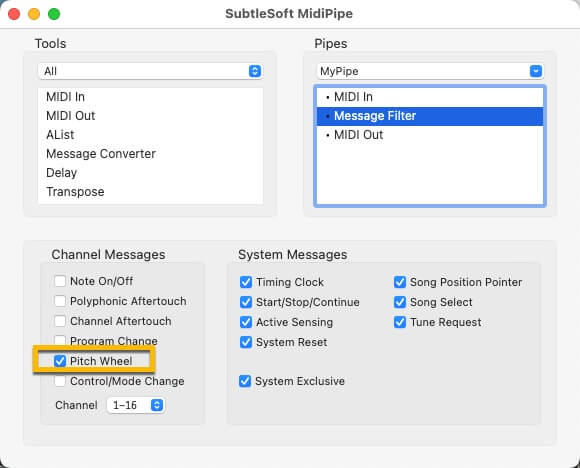Select MIDI In in Tools list

(150, 97)
